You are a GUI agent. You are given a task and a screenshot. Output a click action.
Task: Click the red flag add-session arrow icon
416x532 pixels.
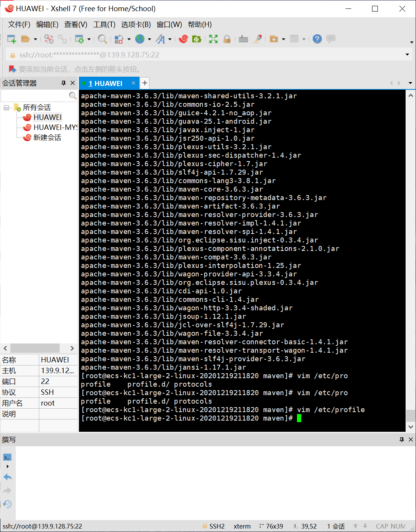[12, 69]
